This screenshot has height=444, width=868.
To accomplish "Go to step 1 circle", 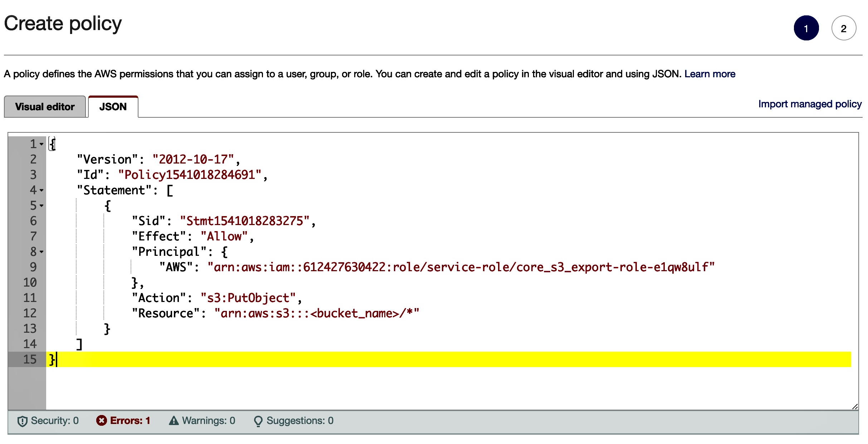I will coord(806,28).
